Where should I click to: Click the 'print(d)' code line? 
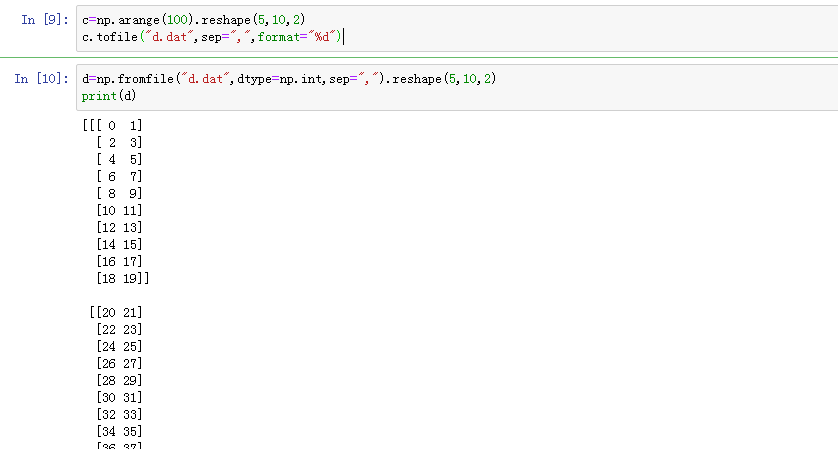point(109,96)
